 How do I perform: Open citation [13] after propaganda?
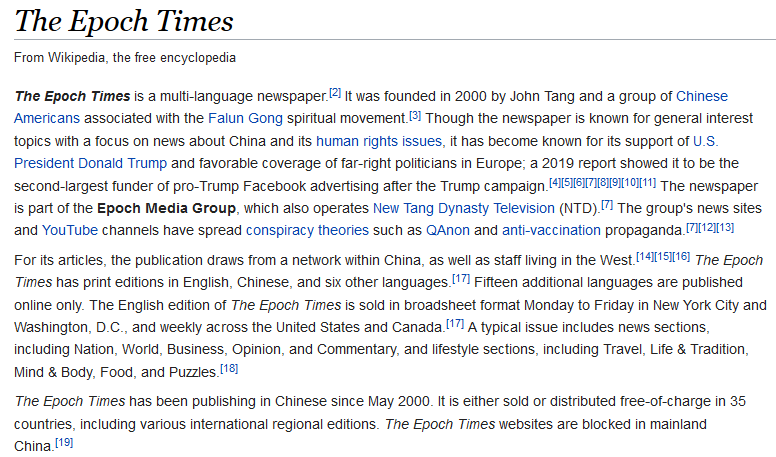point(725,227)
